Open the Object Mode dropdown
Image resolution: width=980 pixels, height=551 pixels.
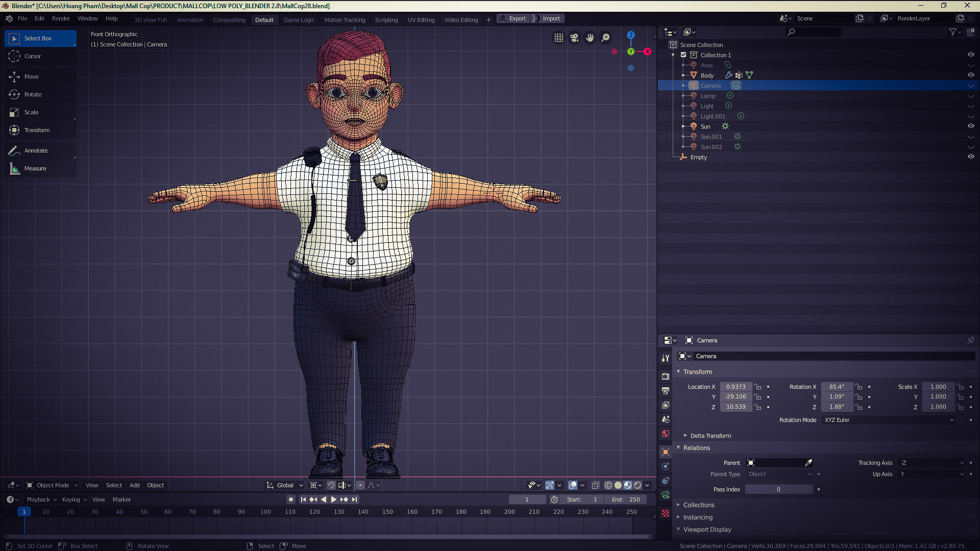click(53, 485)
